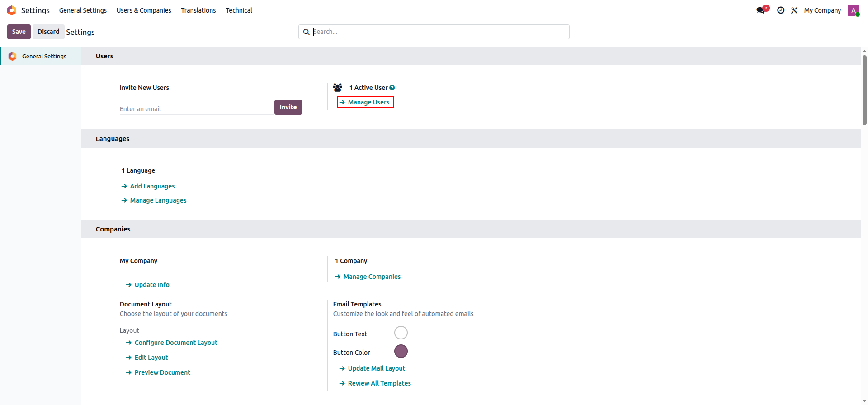The image size is (868, 405).
Task: Click the developer tools wrench icon
Action: coord(794,10)
